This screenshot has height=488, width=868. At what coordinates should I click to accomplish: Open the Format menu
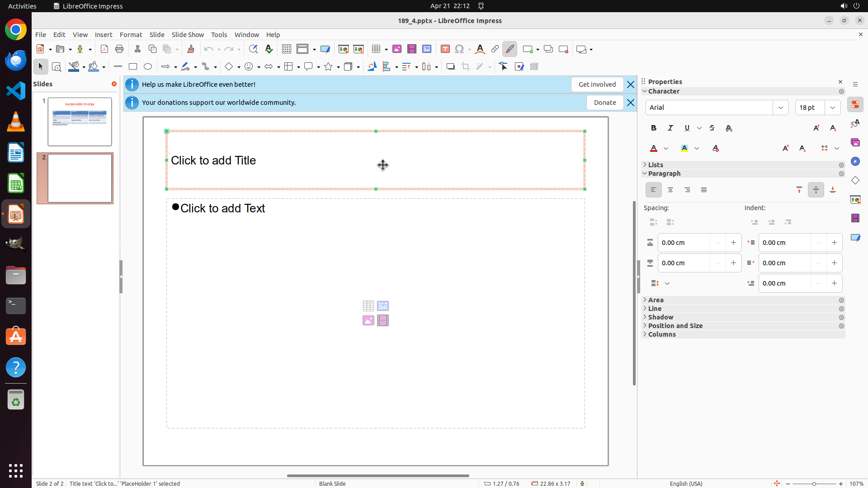tap(131, 35)
